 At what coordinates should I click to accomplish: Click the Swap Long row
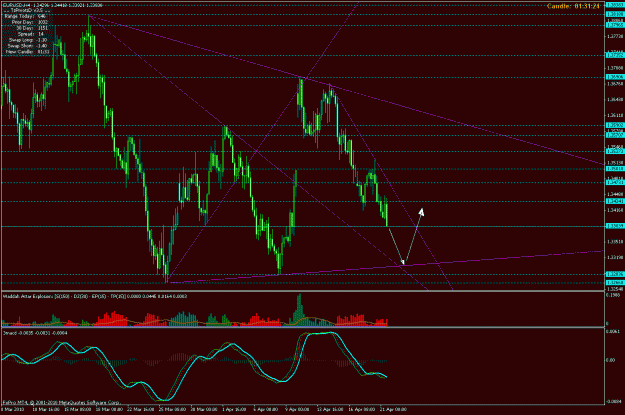click(x=28, y=40)
